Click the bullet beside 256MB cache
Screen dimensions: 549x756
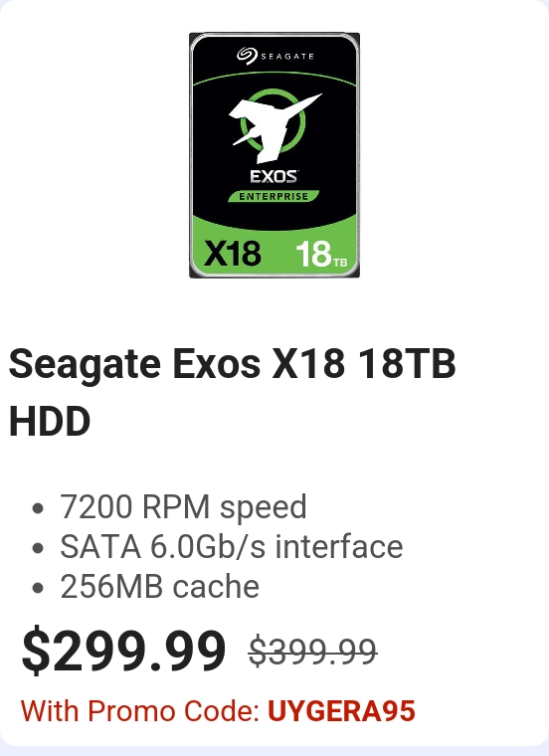click(x=38, y=588)
